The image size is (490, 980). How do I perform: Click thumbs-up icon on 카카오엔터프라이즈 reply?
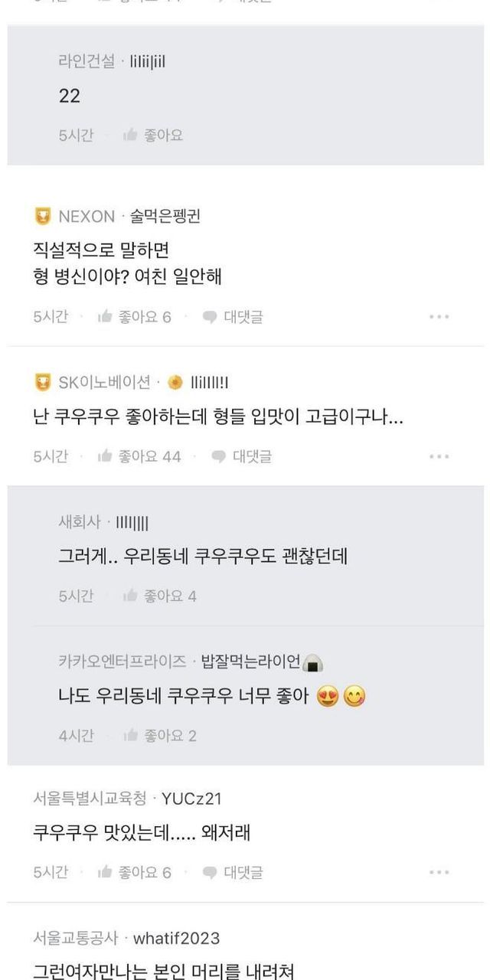click(130, 737)
